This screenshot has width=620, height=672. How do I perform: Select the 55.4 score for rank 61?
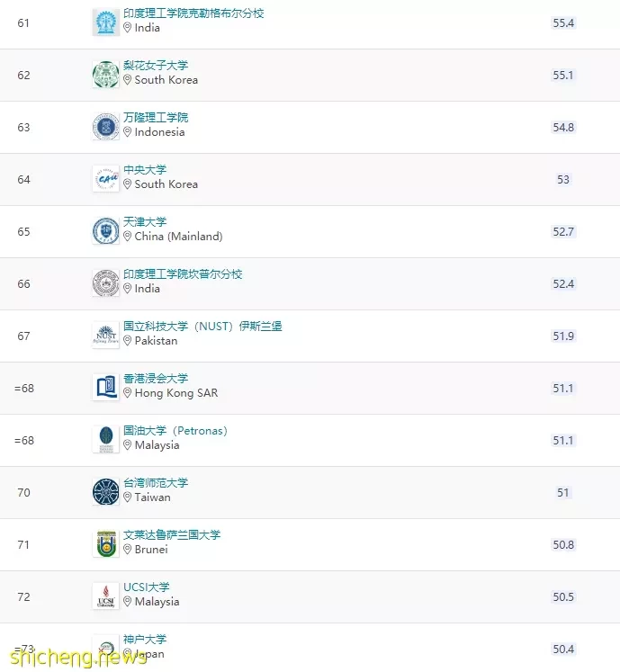click(x=563, y=23)
